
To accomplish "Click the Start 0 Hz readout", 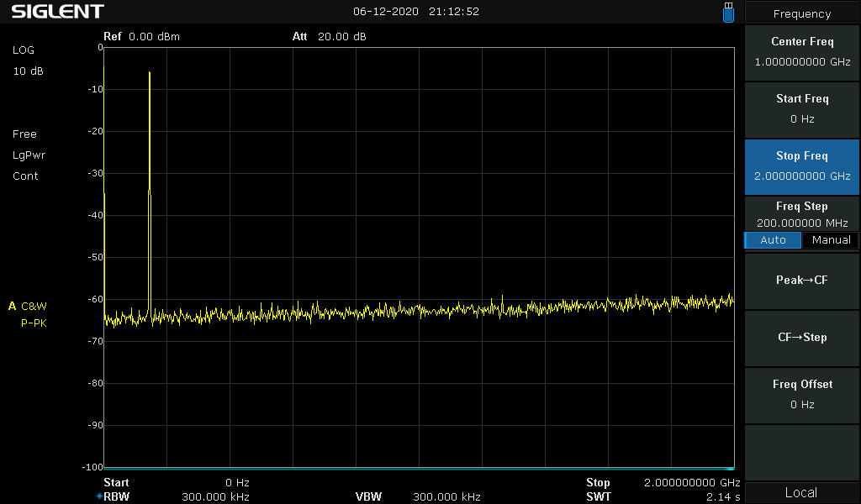I will 177,483.
